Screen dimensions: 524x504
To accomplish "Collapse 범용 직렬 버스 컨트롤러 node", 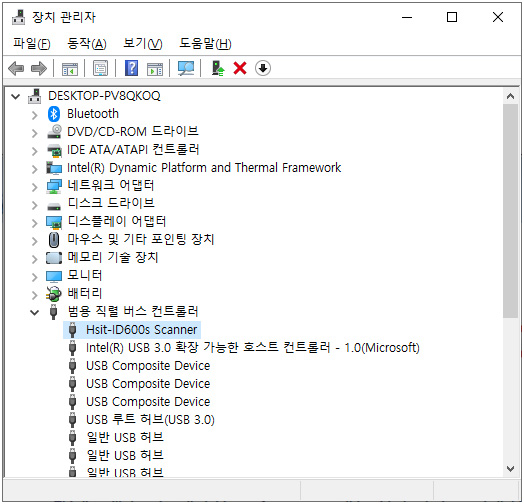I will click(34, 312).
